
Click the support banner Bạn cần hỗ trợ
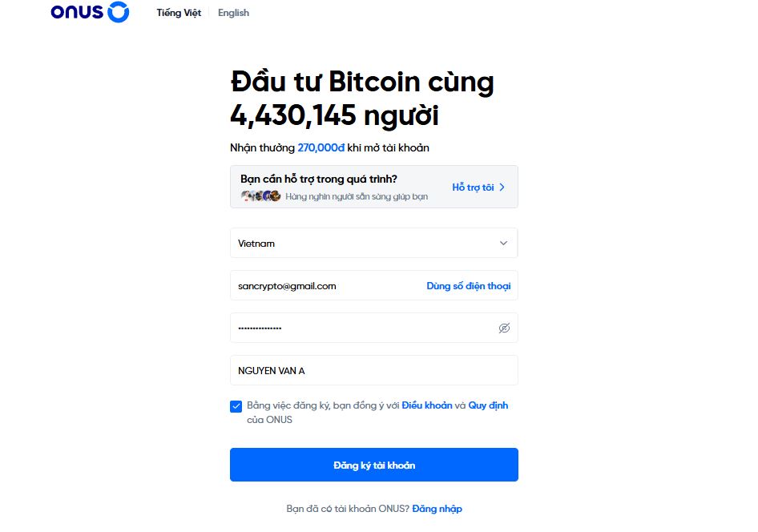point(373,187)
